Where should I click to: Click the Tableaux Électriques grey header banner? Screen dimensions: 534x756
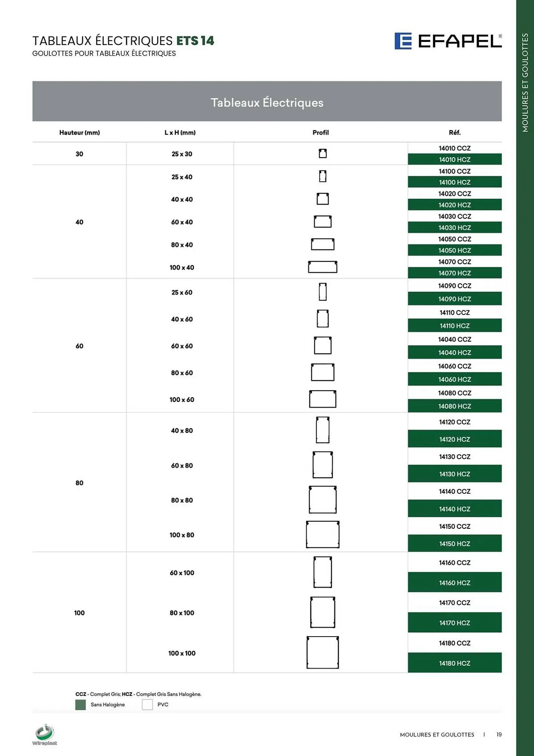click(267, 101)
